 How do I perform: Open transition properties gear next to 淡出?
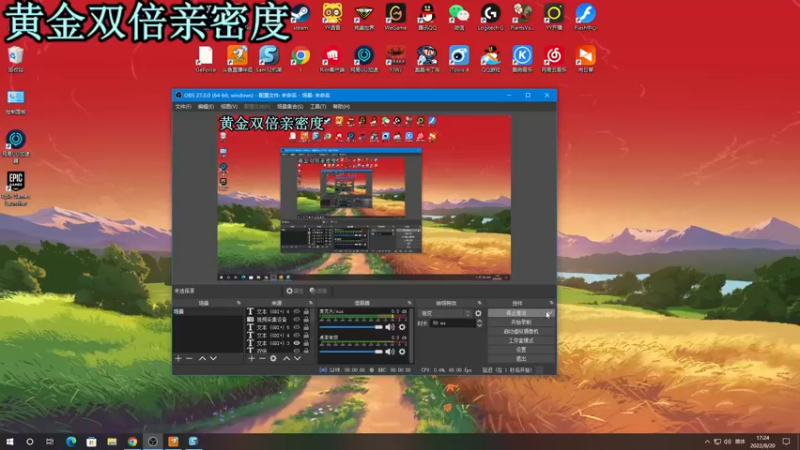coord(478,313)
